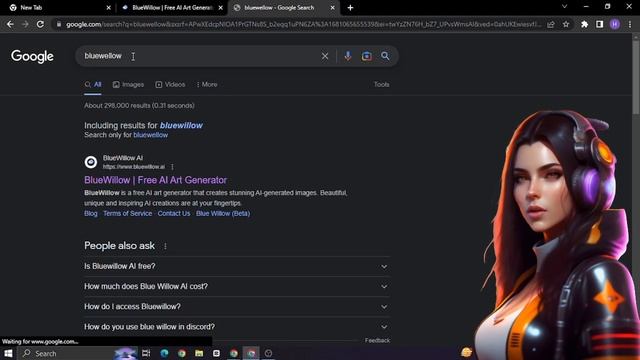Open the More search filters menu
The height and width of the screenshot is (360, 640).
point(207,84)
